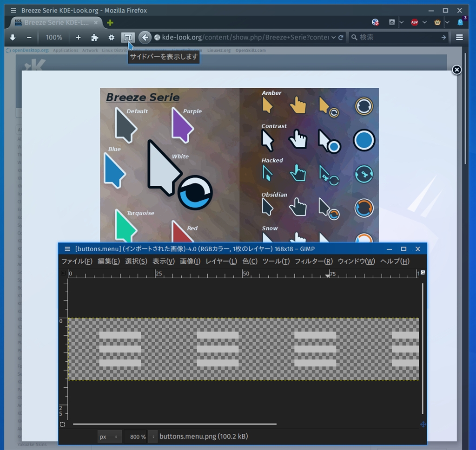Click the zoom out minus button
This screenshot has height=450, width=476.
[x=29, y=38]
